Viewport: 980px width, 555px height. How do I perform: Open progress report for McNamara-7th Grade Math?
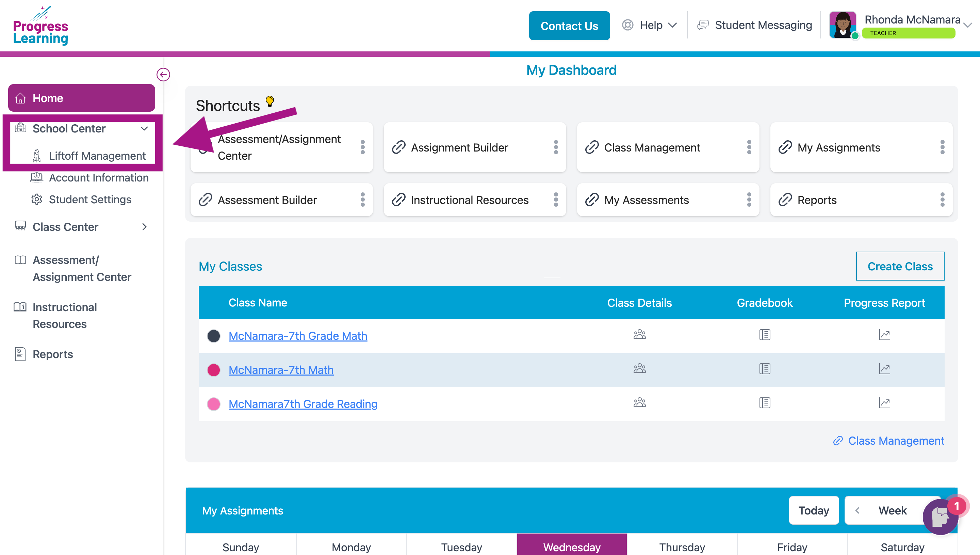(884, 335)
